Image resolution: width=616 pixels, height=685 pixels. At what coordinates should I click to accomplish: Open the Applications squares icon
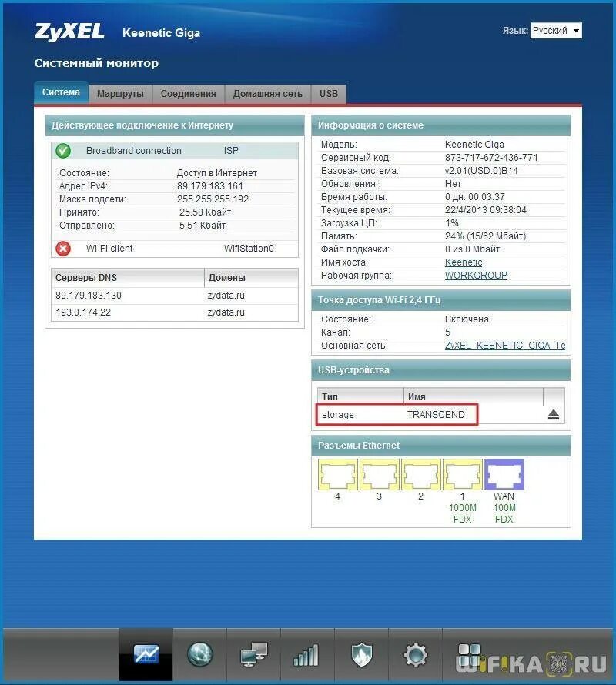[x=469, y=654]
